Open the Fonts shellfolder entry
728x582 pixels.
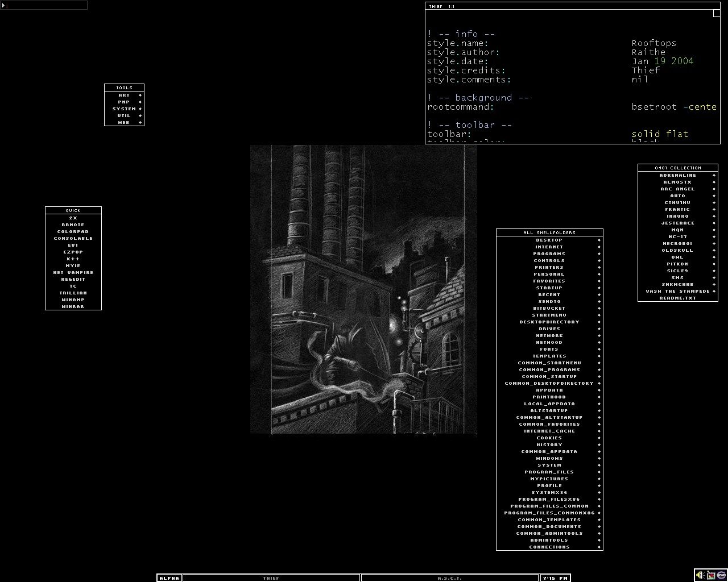click(549, 350)
